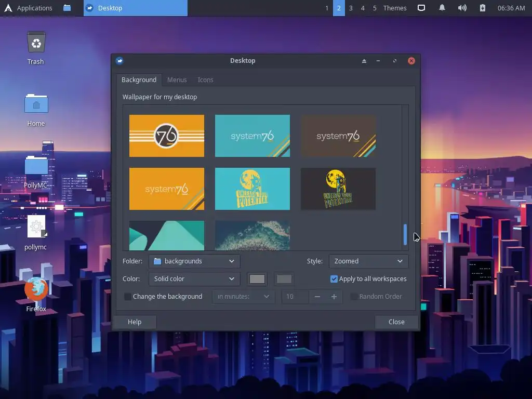Switch to workspace 1

point(327,8)
